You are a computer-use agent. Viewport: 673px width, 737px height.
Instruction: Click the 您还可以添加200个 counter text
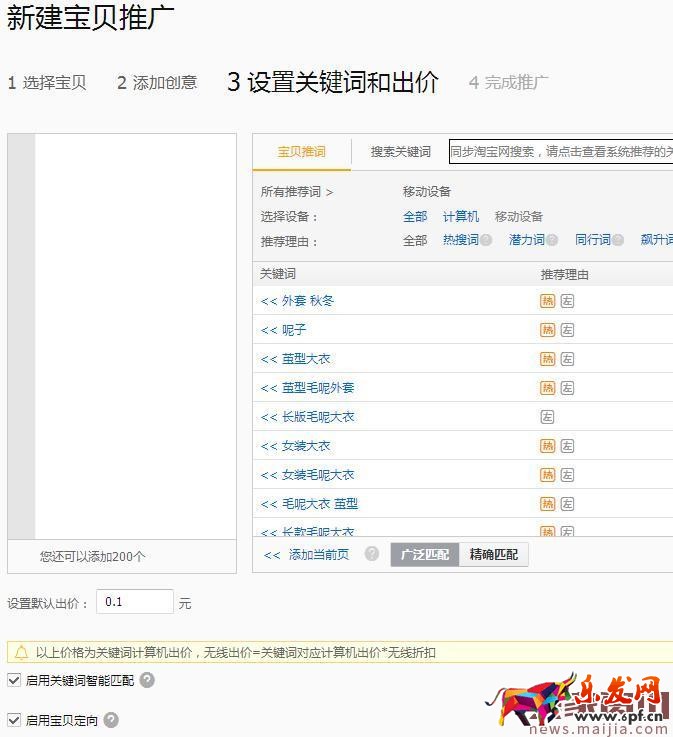click(93, 557)
